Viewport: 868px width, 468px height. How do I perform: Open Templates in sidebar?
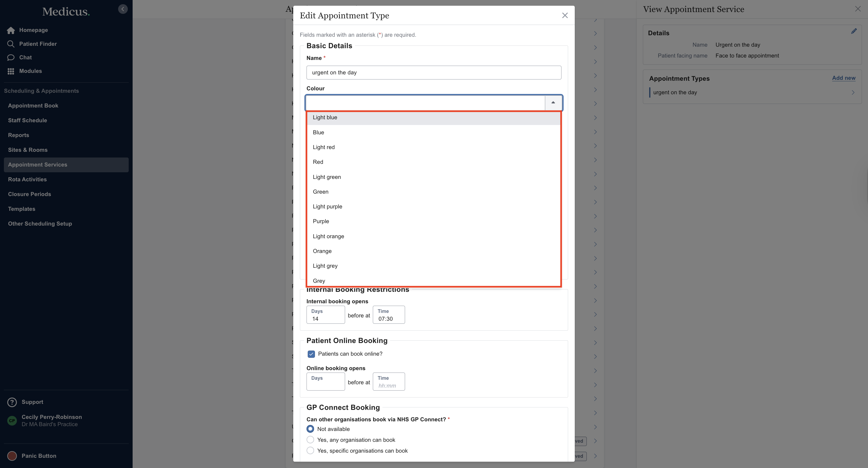tap(66, 209)
